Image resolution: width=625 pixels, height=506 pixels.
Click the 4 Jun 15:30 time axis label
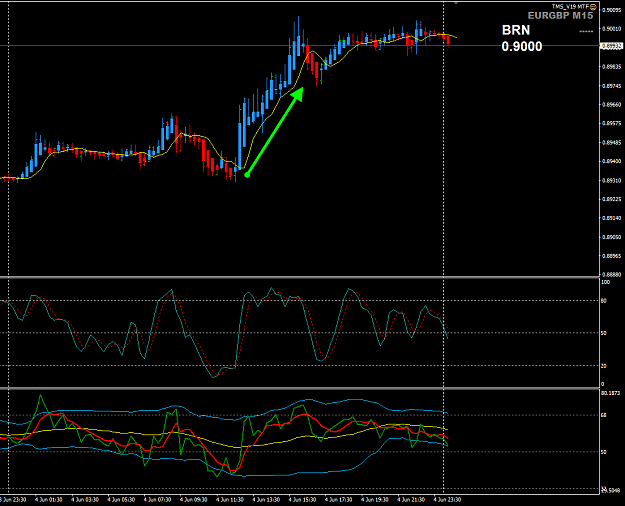point(303,500)
